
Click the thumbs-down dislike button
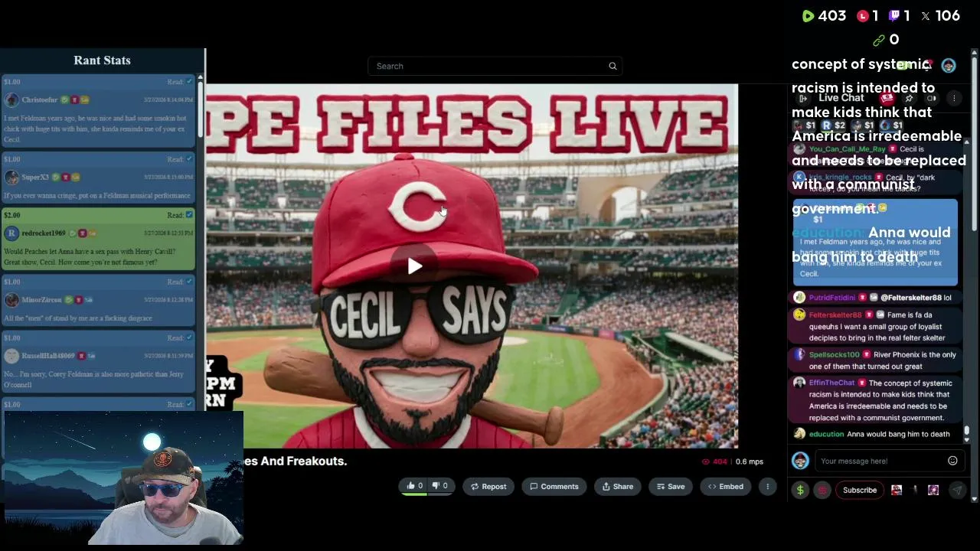[x=439, y=486]
